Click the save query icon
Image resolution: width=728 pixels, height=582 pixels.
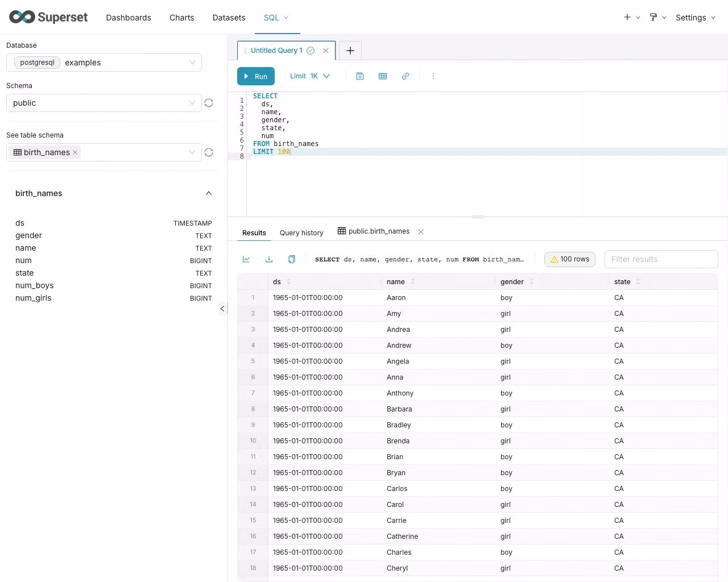pyautogui.click(x=360, y=76)
